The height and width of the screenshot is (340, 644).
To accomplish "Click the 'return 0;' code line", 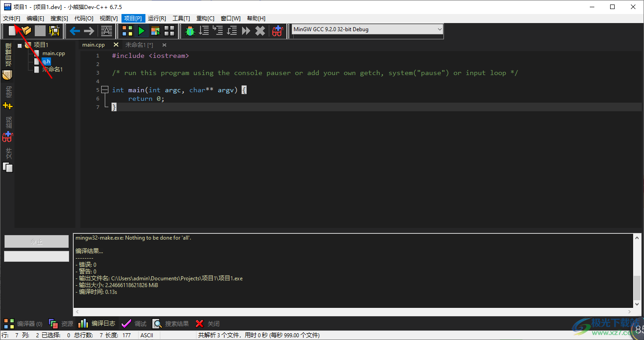I will pyautogui.click(x=146, y=99).
